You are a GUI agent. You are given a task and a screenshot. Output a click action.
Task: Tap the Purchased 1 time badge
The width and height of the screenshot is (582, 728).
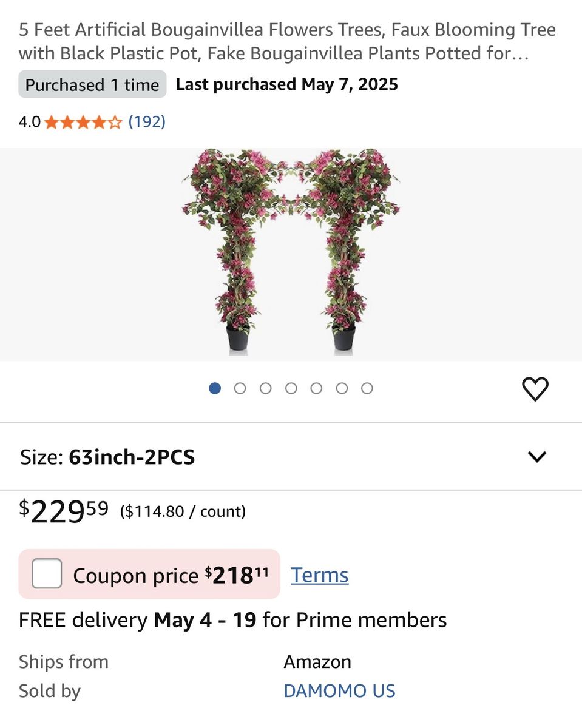pyautogui.click(x=92, y=84)
